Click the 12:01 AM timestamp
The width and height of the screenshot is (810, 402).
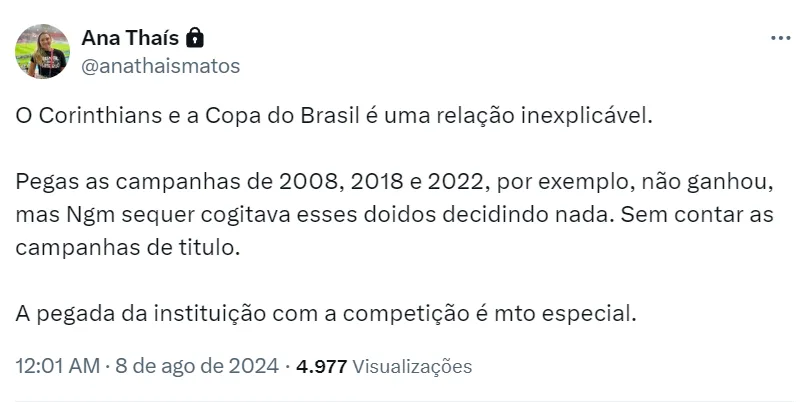tap(57, 366)
